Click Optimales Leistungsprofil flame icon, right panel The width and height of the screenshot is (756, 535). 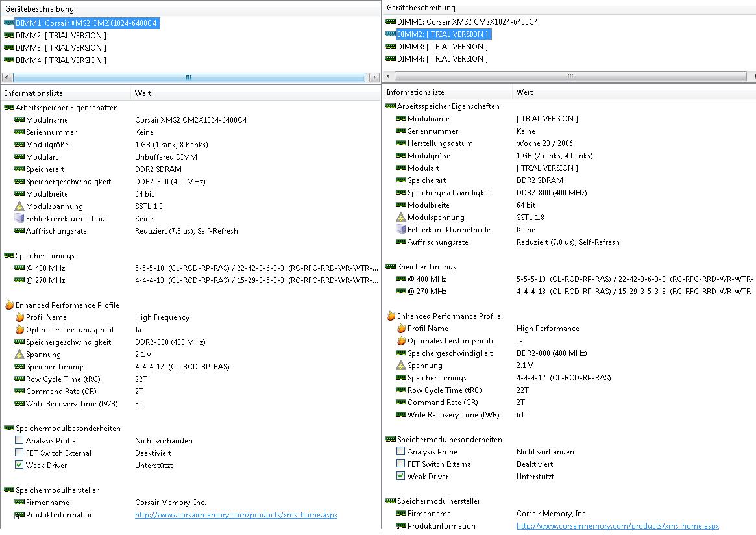click(x=400, y=341)
